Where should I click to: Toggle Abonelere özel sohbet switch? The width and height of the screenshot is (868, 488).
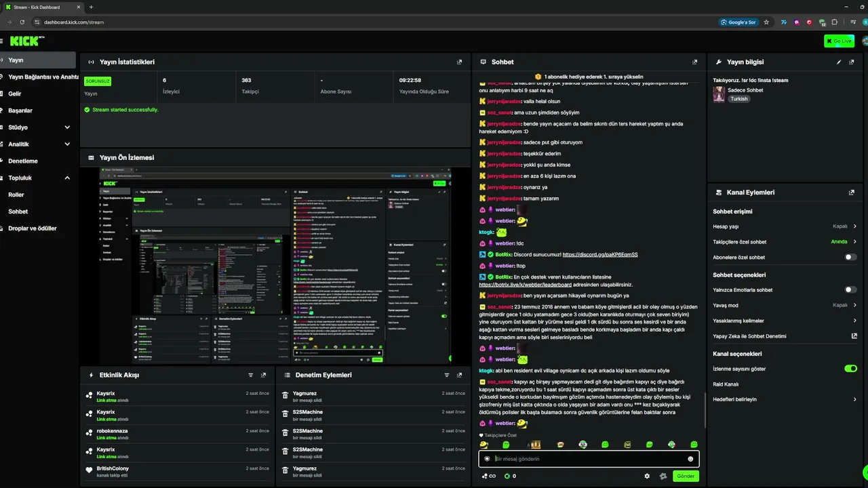pos(850,258)
